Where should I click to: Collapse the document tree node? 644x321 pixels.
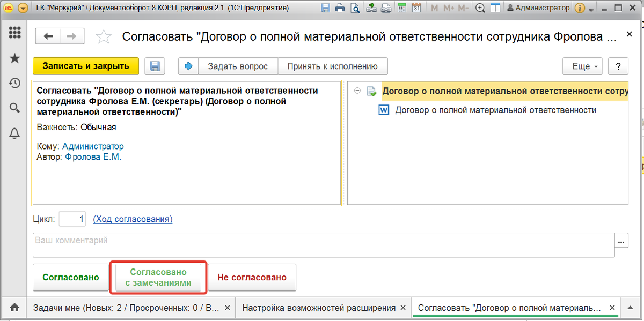[x=357, y=92]
